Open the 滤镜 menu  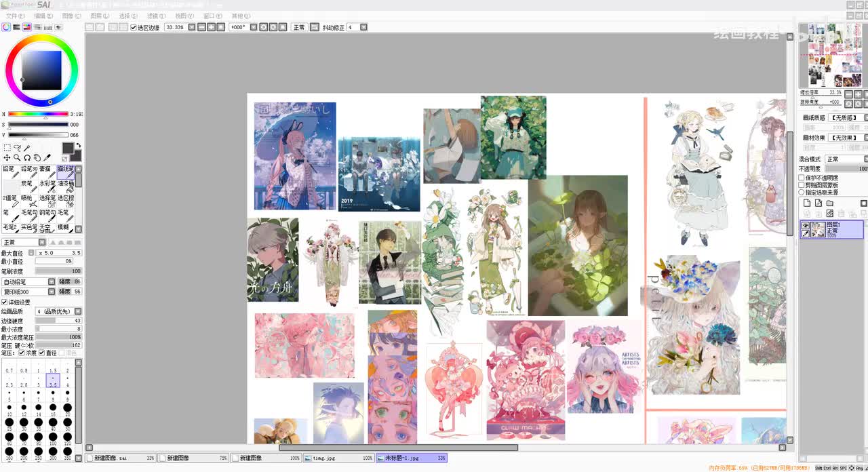tap(157, 16)
